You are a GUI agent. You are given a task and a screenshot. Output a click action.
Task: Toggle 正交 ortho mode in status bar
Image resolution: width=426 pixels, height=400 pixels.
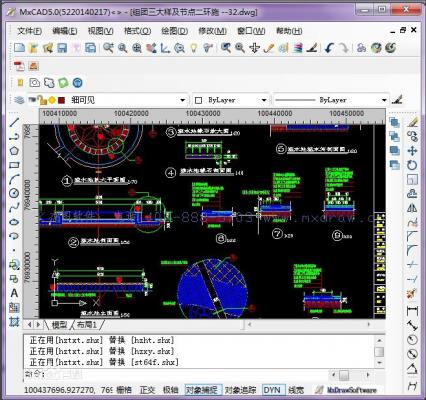click(x=148, y=390)
